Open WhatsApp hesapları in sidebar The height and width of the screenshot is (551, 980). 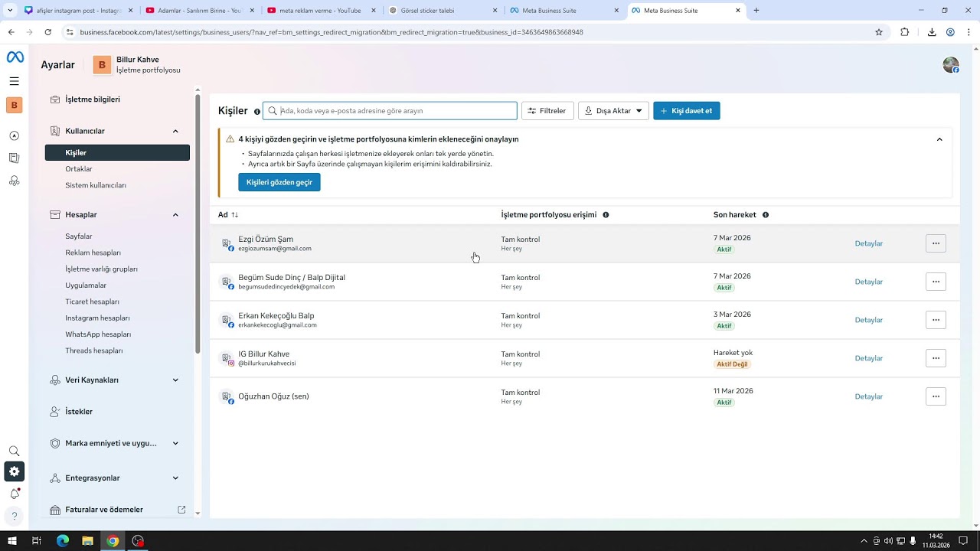(98, 334)
